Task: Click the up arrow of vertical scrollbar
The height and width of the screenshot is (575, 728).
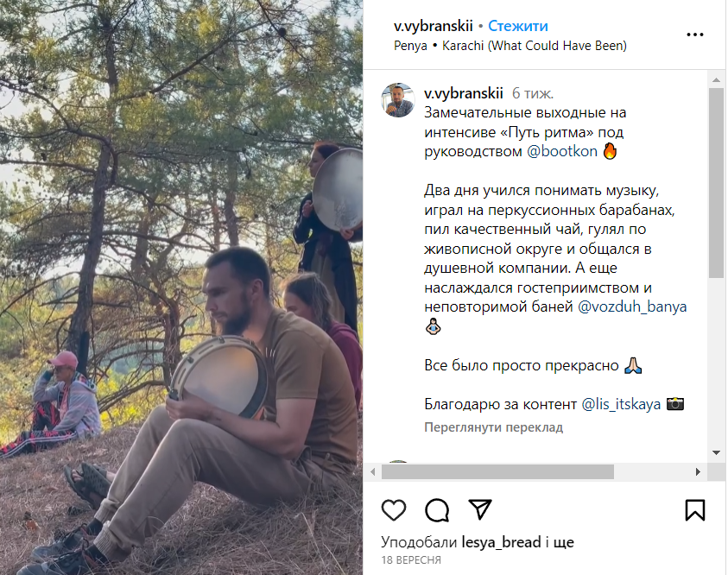Action: (x=717, y=79)
